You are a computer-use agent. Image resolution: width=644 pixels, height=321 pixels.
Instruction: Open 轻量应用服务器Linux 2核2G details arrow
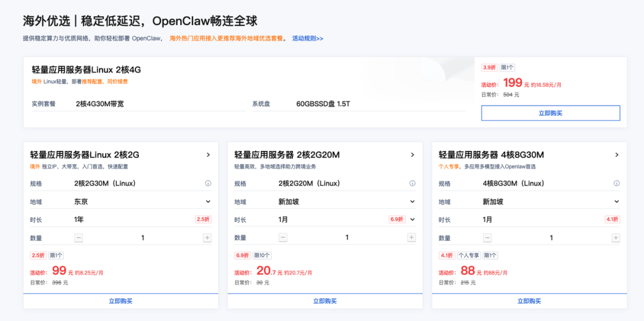click(x=208, y=155)
